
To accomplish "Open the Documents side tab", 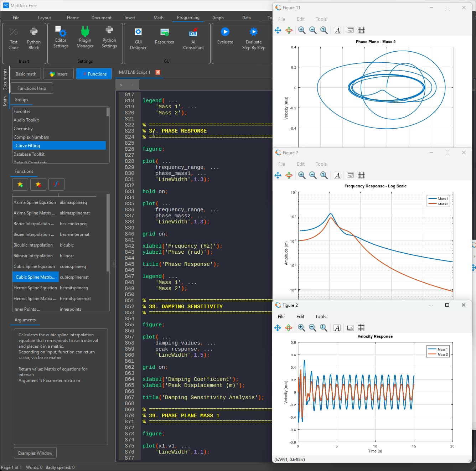I will (x=5, y=79).
